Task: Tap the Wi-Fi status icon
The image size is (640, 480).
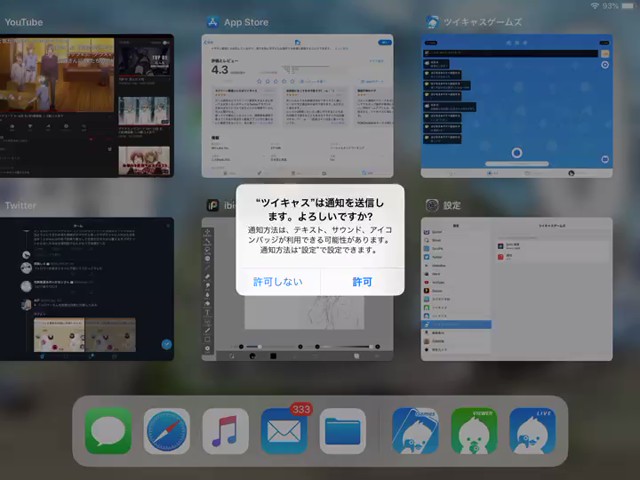Action: 595,6
